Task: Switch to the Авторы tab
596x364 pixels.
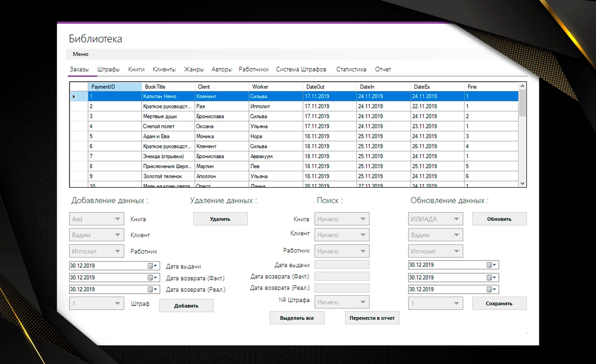Action: pos(222,69)
